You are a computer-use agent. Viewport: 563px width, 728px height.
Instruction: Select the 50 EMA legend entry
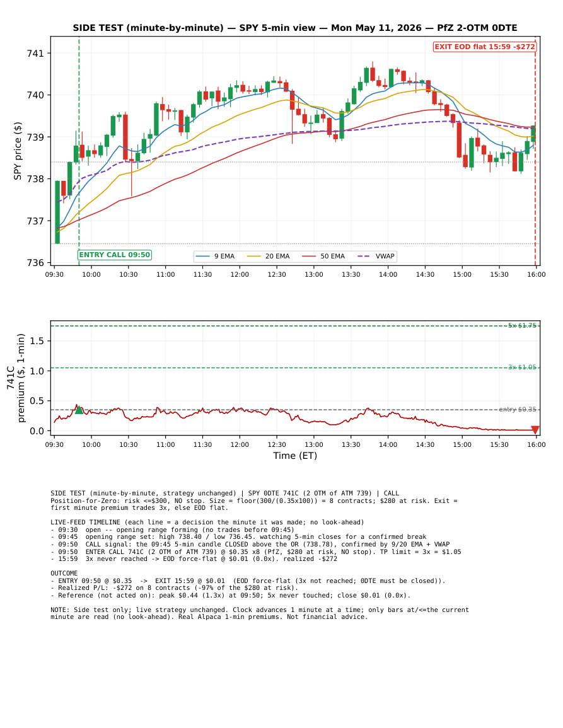point(324,257)
